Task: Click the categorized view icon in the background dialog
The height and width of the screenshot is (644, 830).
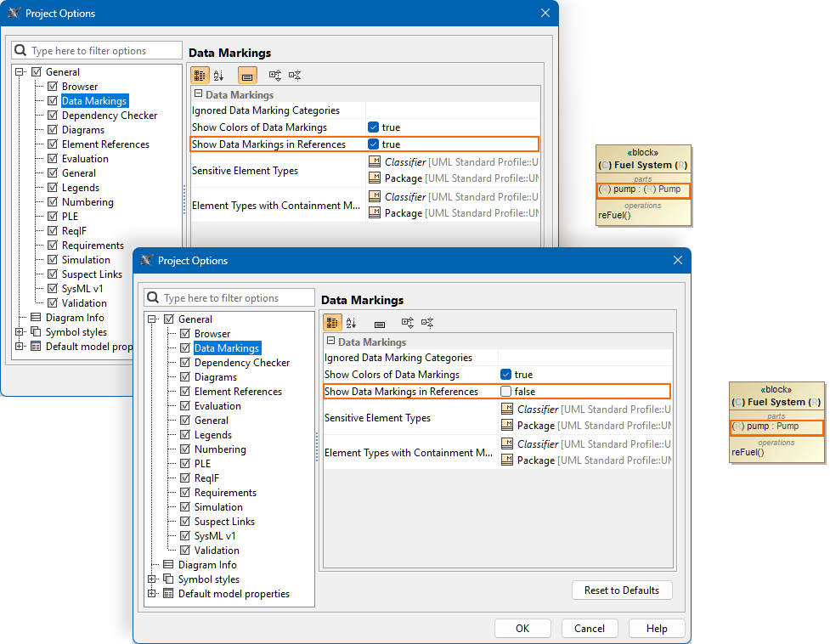Action: (x=200, y=75)
